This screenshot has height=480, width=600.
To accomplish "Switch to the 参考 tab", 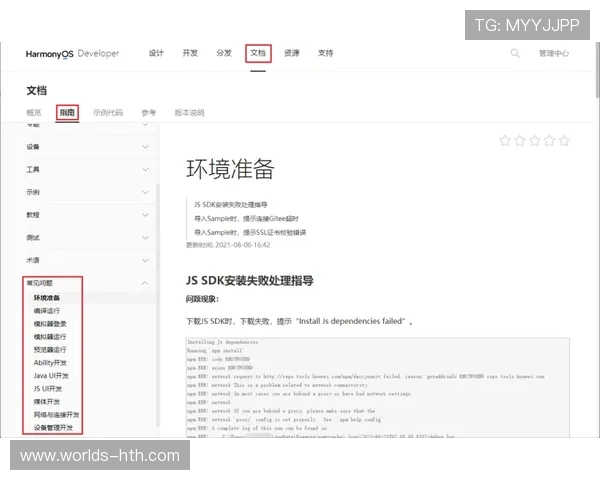I will coord(148,113).
